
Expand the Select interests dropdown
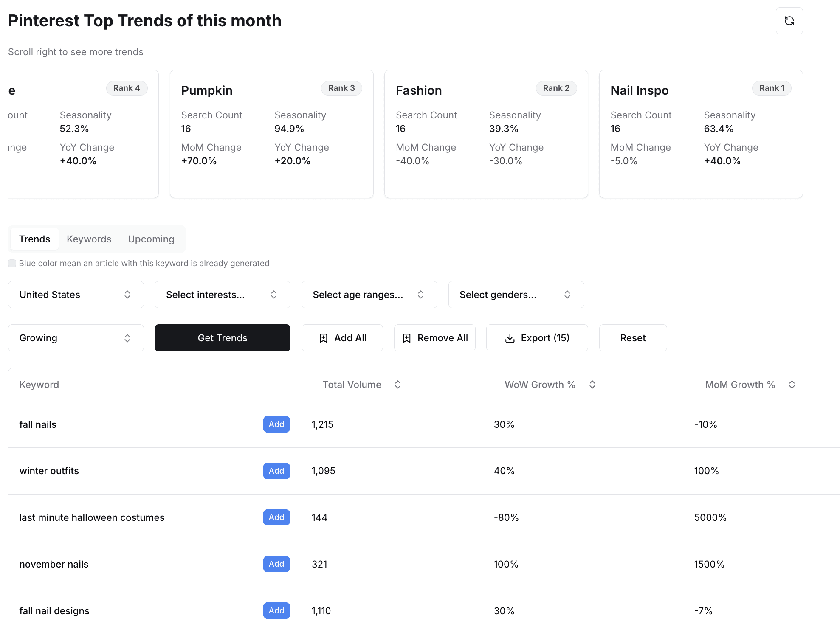tap(222, 295)
